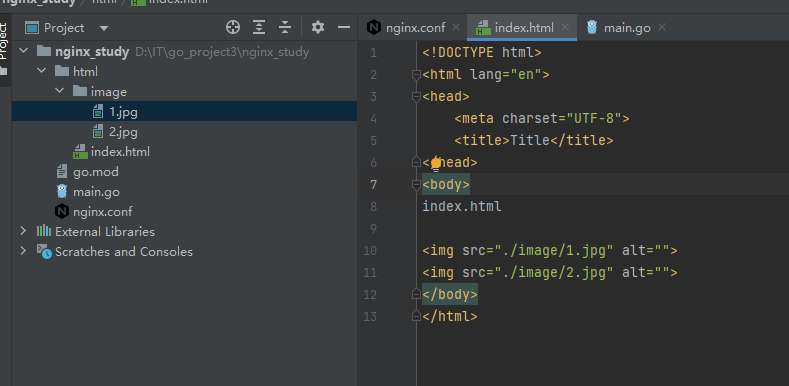Click the Project view window icon in header
Viewport: 789px width, 386px height.
[32, 28]
